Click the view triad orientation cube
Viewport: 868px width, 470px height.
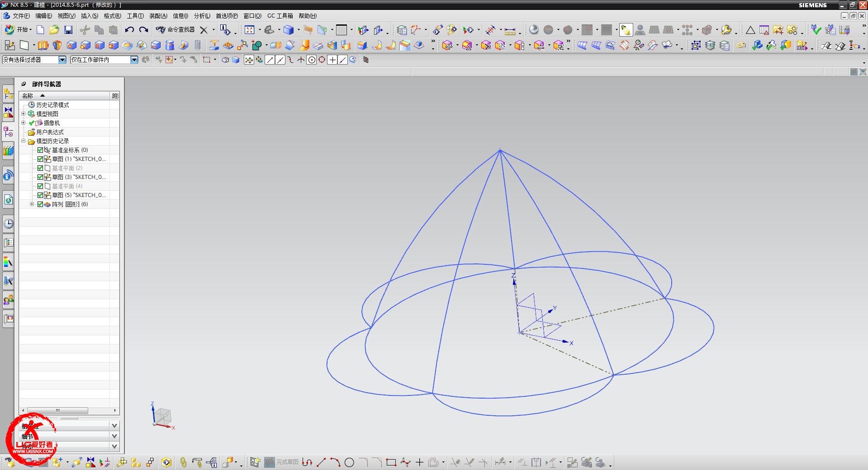click(x=163, y=416)
